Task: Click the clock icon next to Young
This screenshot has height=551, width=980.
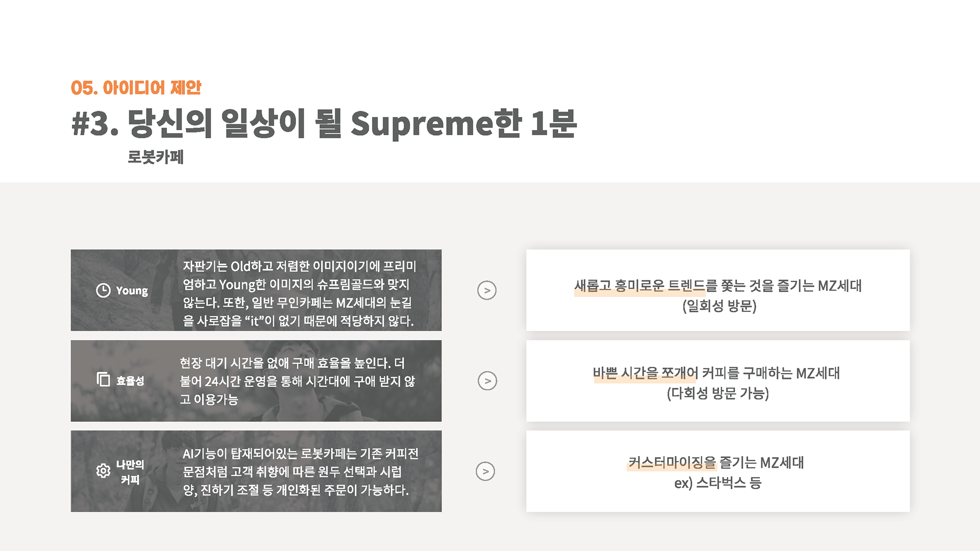Action: point(103,290)
